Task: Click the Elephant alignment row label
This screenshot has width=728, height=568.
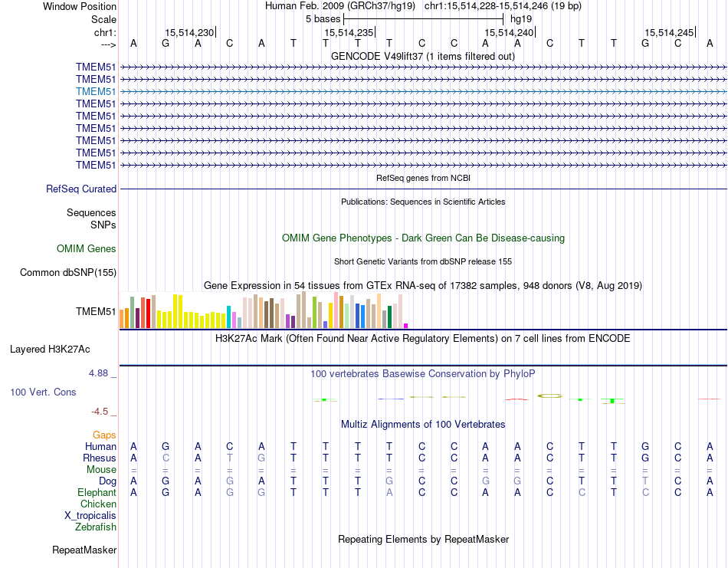Action: click(x=97, y=493)
